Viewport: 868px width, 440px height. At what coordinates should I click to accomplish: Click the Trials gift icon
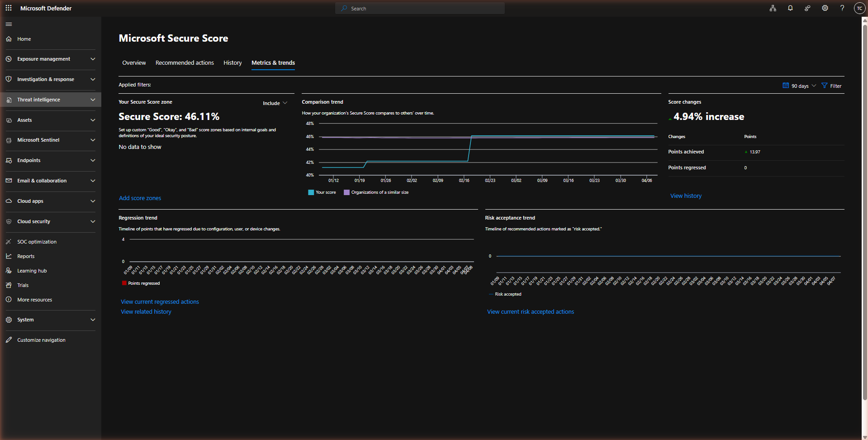coord(9,285)
